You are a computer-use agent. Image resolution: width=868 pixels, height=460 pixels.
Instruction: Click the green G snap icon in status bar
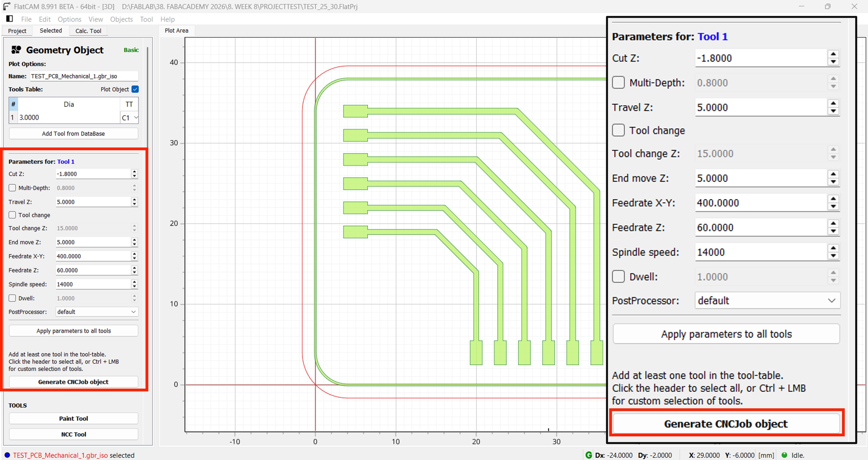(589, 455)
